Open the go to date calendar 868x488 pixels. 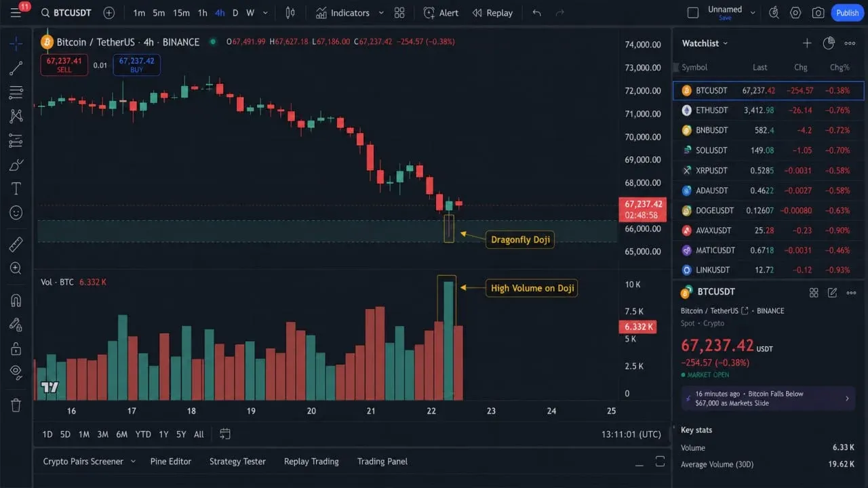(225, 434)
